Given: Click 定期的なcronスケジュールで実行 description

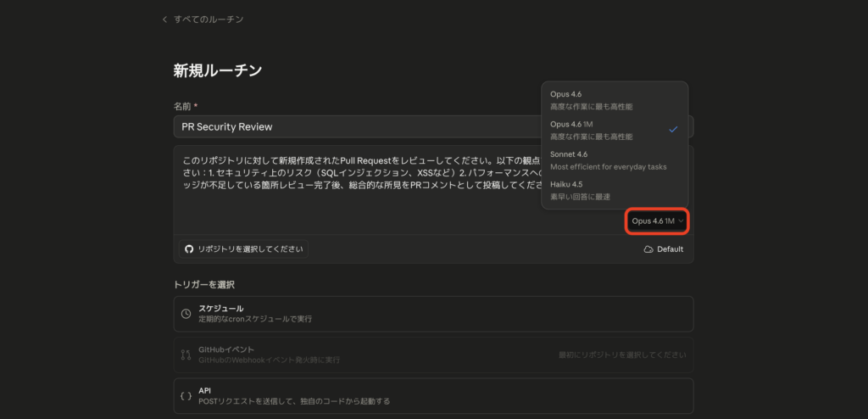Looking at the screenshot, I should (x=255, y=319).
